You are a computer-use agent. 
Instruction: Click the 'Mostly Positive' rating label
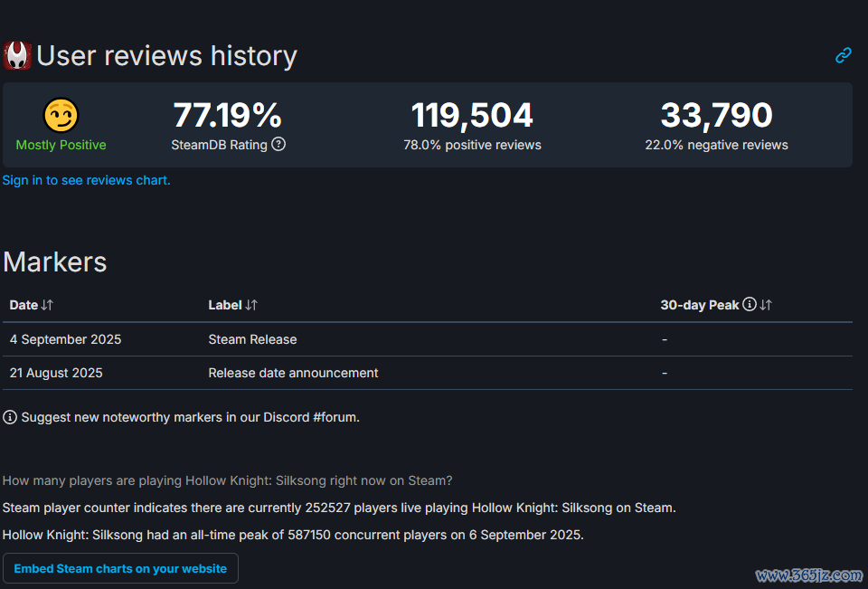coord(61,145)
